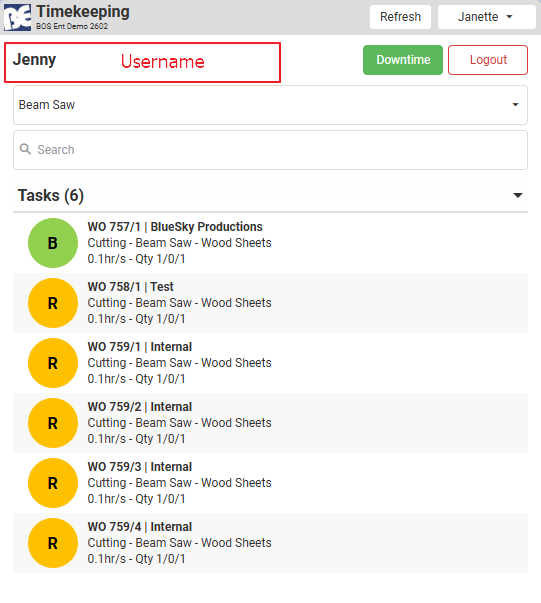The height and width of the screenshot is (603, 541).
Task: Select task WO 759/4 | Internal
Action: click(x=270, y=543)
